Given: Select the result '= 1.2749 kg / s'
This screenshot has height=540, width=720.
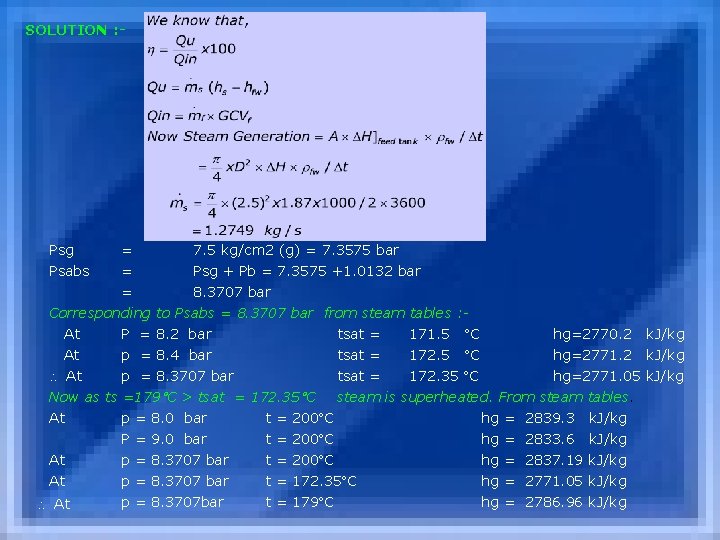Looking at the screenshot, I should [247, 230].
